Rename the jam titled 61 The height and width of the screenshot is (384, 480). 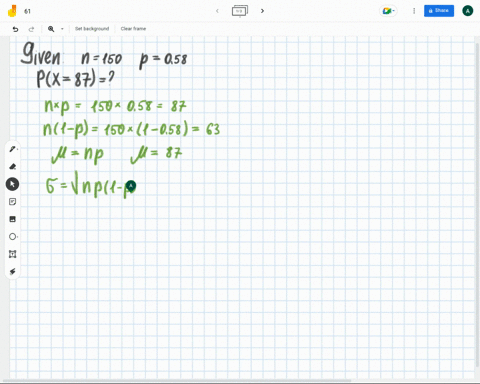(x=27, y=11)
